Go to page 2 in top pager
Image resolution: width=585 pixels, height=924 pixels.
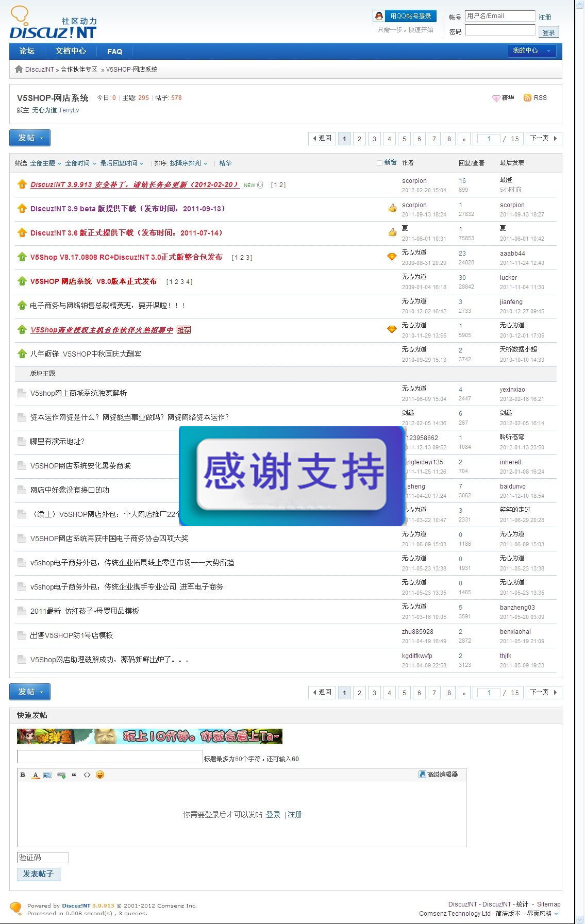(x=359, y=139)
